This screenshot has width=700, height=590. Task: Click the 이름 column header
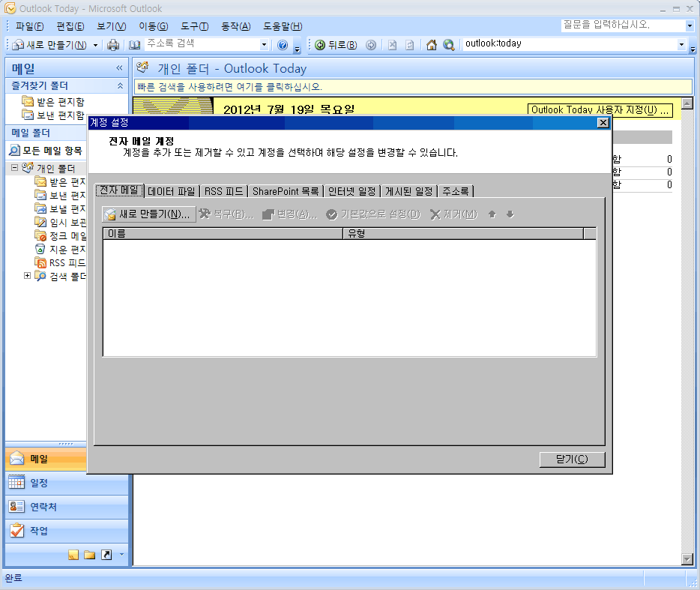coord(223,234)
